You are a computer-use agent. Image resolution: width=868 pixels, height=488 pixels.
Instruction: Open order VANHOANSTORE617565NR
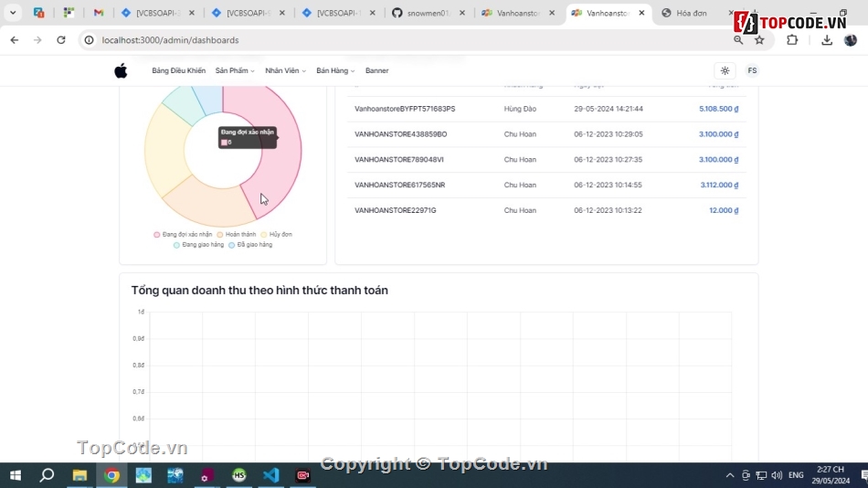399,185
